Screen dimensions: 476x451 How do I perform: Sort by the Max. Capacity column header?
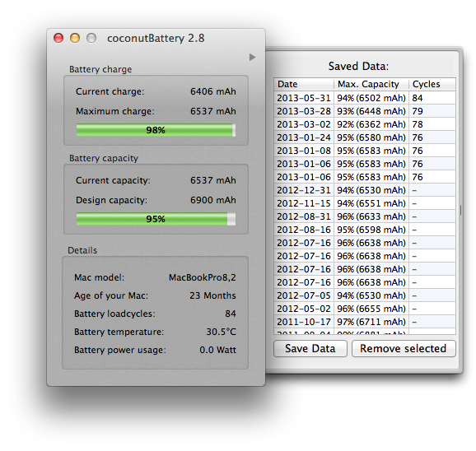[371, 84]
